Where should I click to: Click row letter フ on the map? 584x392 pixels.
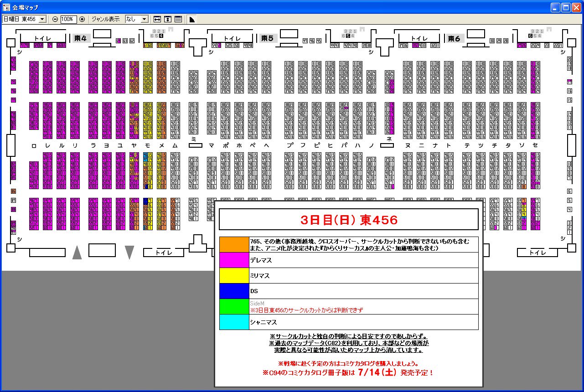pos(303,145)
